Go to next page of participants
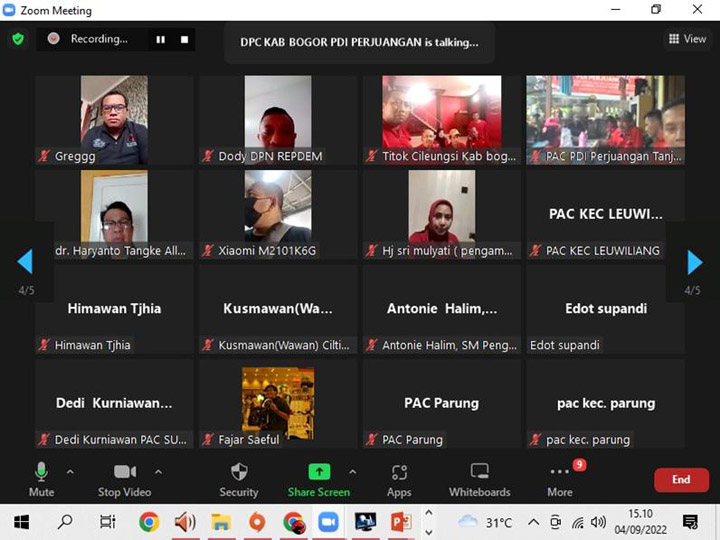The width and height of the screenshot is (720, 540). click(695, 262)
